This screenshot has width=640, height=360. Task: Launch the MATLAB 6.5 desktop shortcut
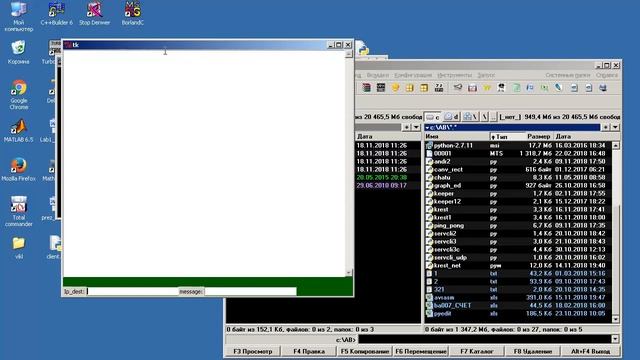click(x=18, y=131)
